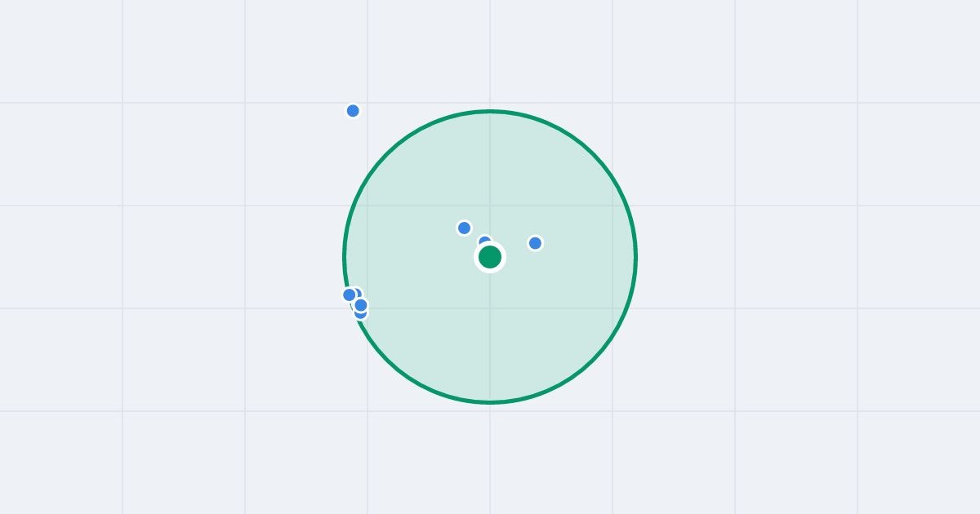Pick the blue dot partly hidden behind the green center marker
The image size is (980, 514).
click(485, 242)
